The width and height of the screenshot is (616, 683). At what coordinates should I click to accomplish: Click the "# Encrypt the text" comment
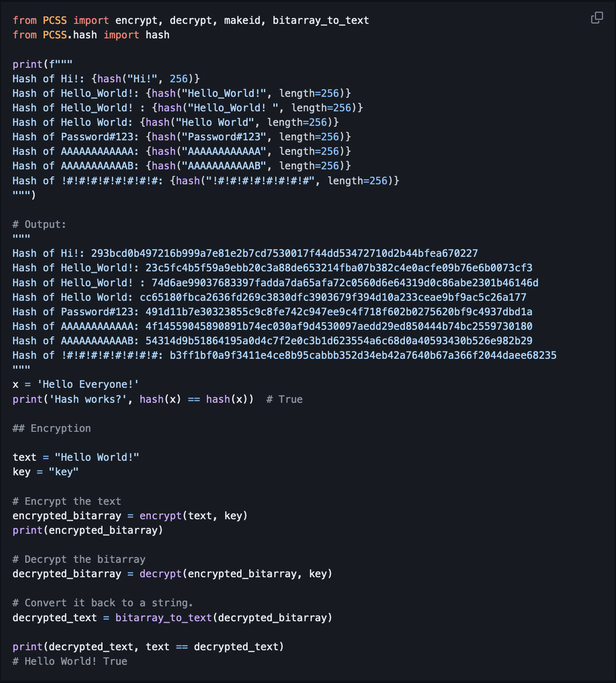(66, 501)
